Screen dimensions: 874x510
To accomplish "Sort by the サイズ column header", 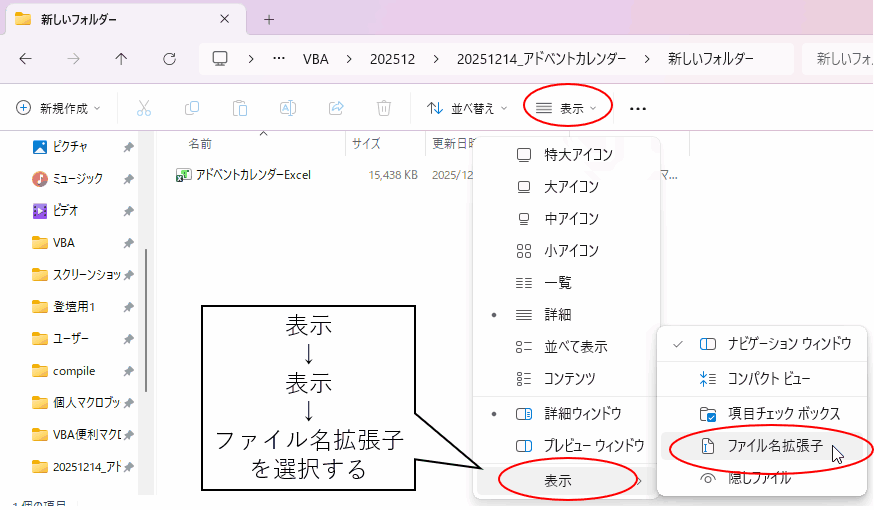I will tap(366, 144).
